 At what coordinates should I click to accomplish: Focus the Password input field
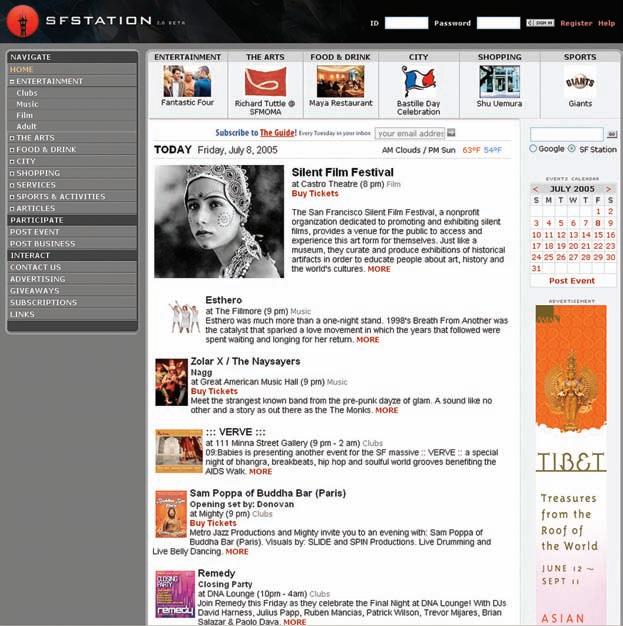click(498, 23)
